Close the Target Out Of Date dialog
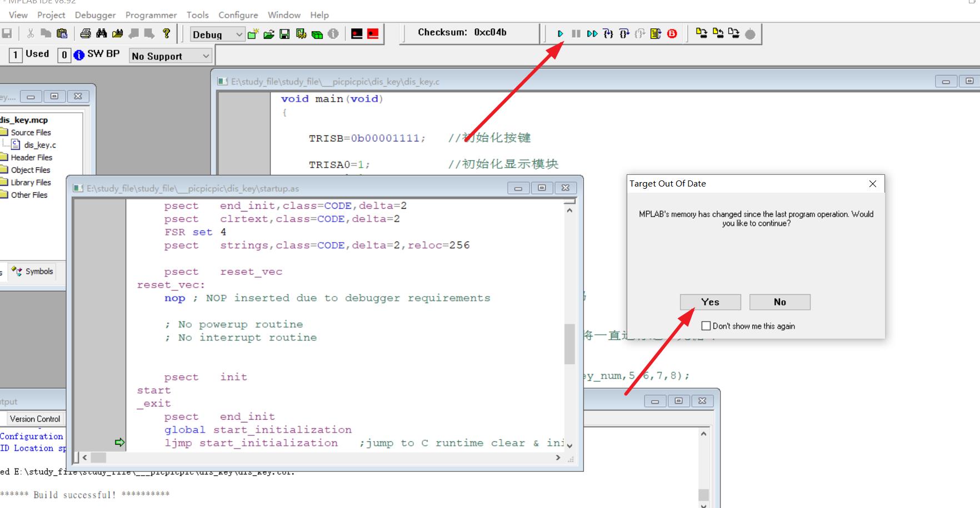Viewport: 980px width, 508px height. (873, 184)
